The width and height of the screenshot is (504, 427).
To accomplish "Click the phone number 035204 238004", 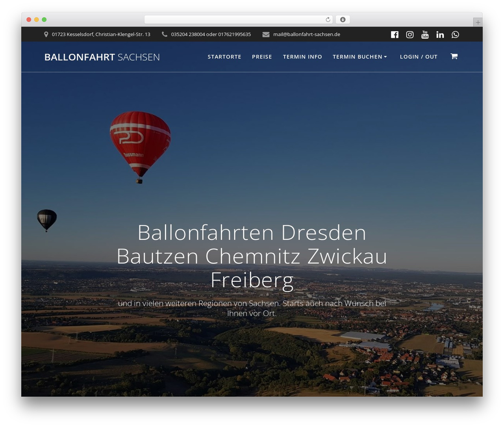I will click(188, 34).
